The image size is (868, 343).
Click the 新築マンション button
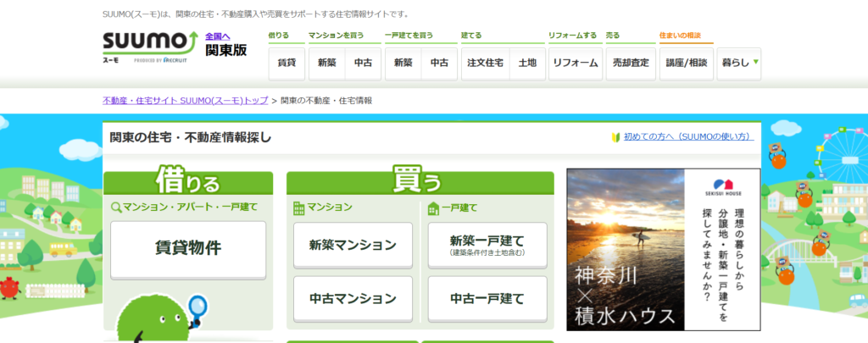[x=353, y=246]
